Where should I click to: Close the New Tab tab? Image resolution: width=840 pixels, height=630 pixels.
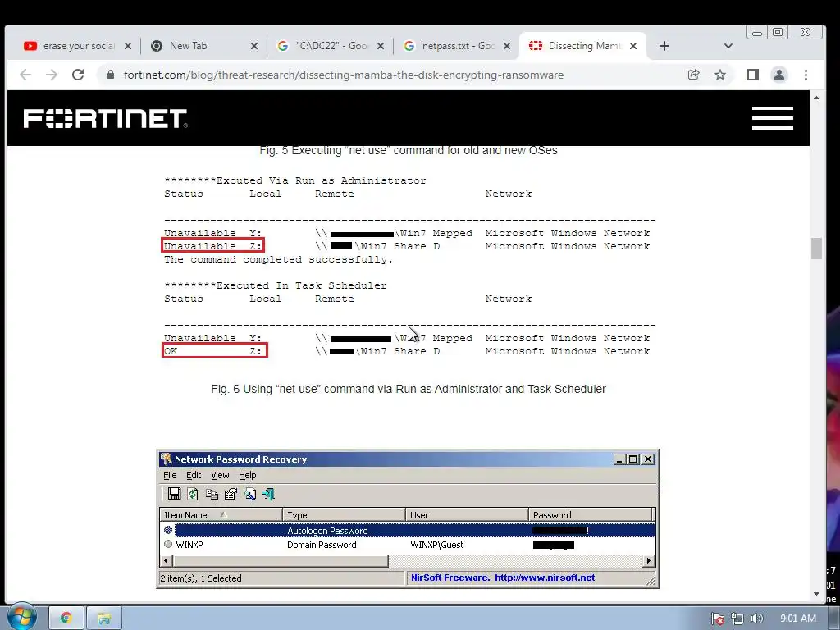(x=254, y=46)
